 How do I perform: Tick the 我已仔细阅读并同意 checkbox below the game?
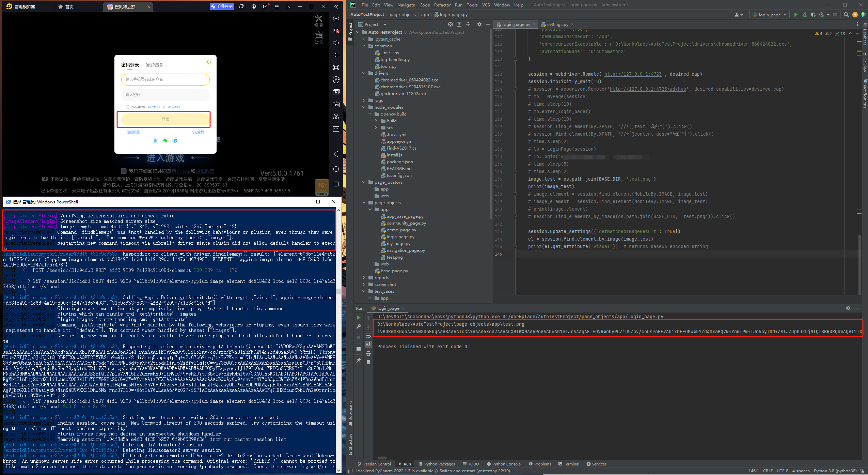point(124,171)
